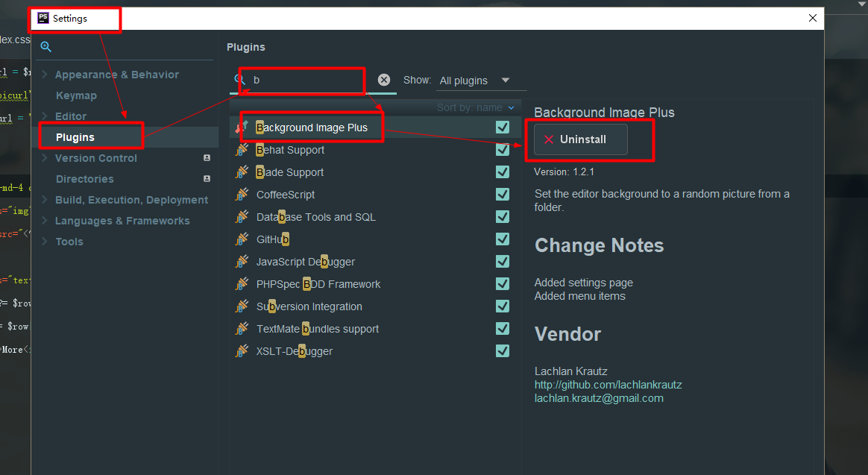Expand the Version Control section arrow
This screenshot has width=868, height=475.
(x=45, y=158)
